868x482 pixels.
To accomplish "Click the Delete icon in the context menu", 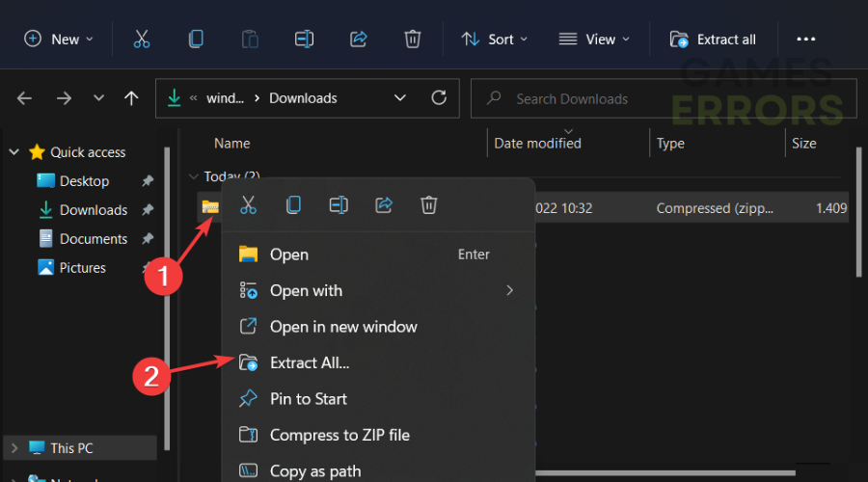I will (x=429, y=204).
